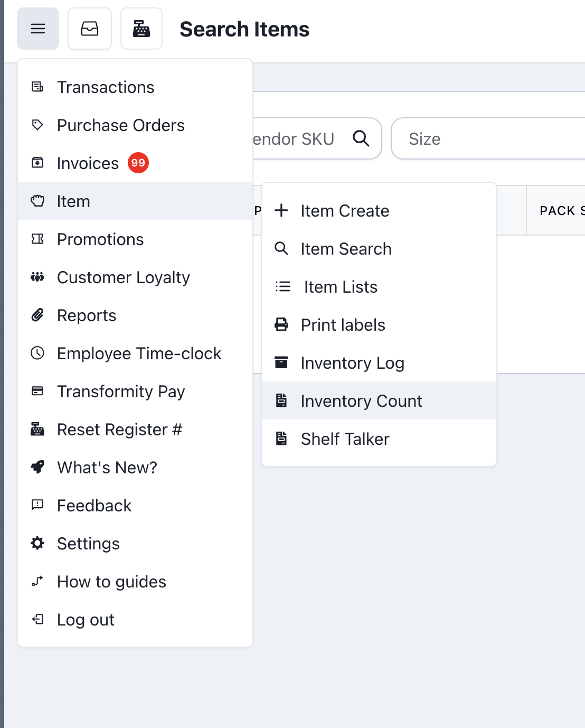Click the Vendor SKU search magnifier icon
This screenshot has width=585, height=728.
pos(361,138)
